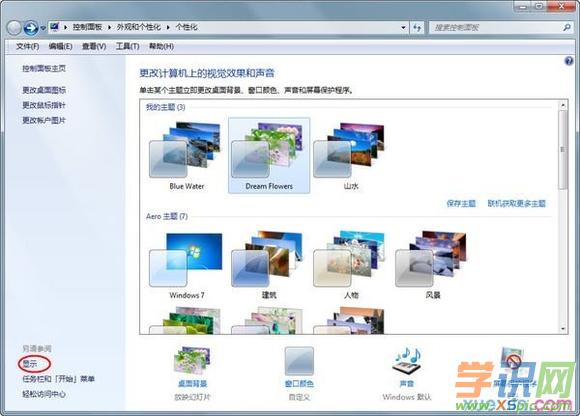
Task: Select the 人物 Aero theme
Action: point(351,265)
